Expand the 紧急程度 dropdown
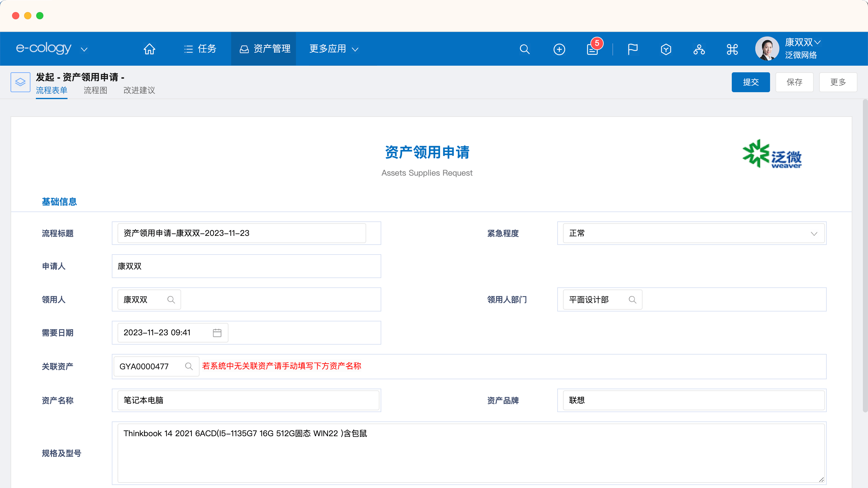868x488 pixels. coord(814,233)
